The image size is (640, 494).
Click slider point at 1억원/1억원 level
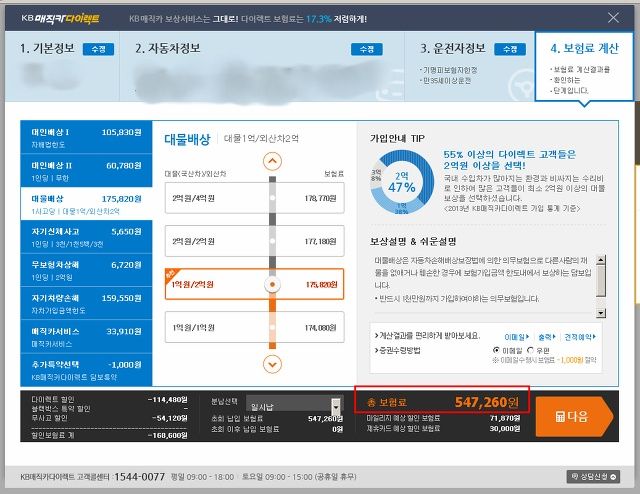(272, 327)
